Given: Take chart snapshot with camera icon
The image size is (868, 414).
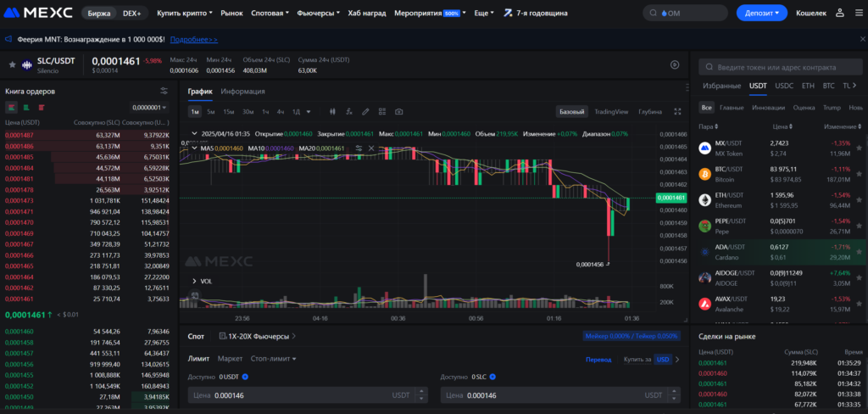Looking at the screenshot, I should [x=398, y=111].
